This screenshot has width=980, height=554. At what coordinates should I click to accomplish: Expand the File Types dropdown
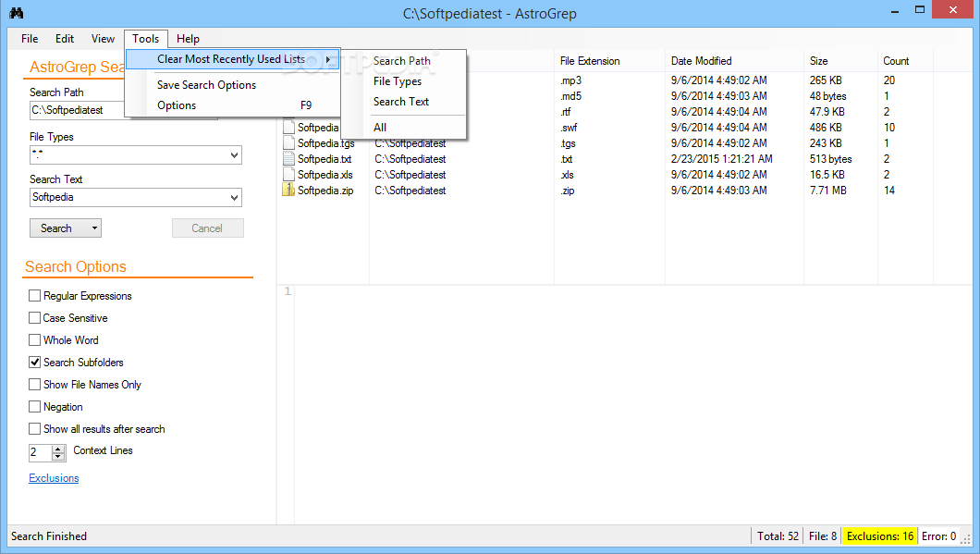235,155
